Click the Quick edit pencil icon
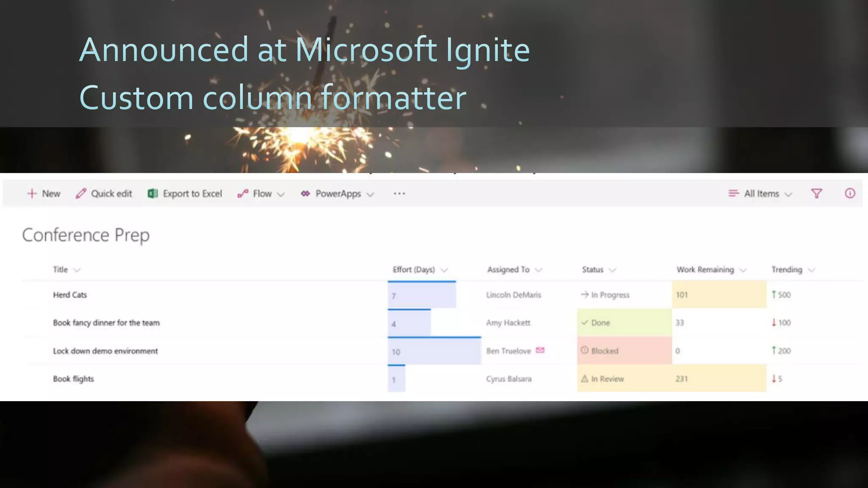 click(81, 194)
